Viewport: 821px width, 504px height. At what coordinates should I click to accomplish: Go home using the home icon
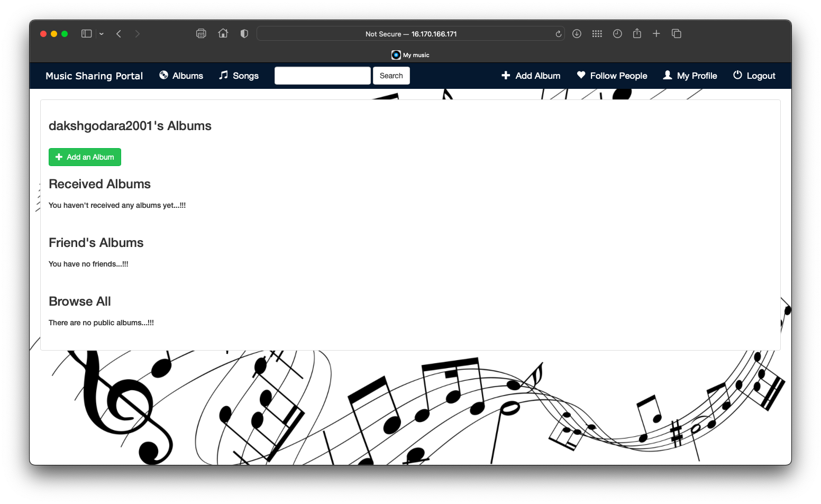pos(223,33)
